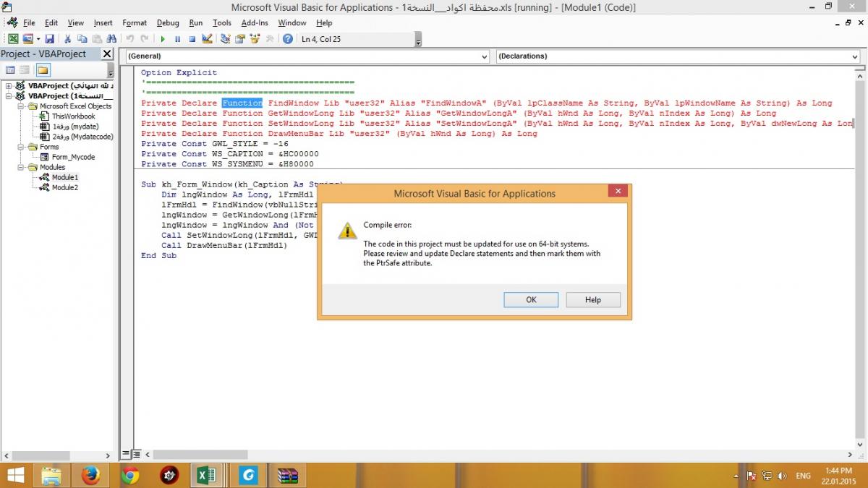Click the Run Sub green play icon
This screenshot has width=868, height=488.
click(x=163, y=39)
